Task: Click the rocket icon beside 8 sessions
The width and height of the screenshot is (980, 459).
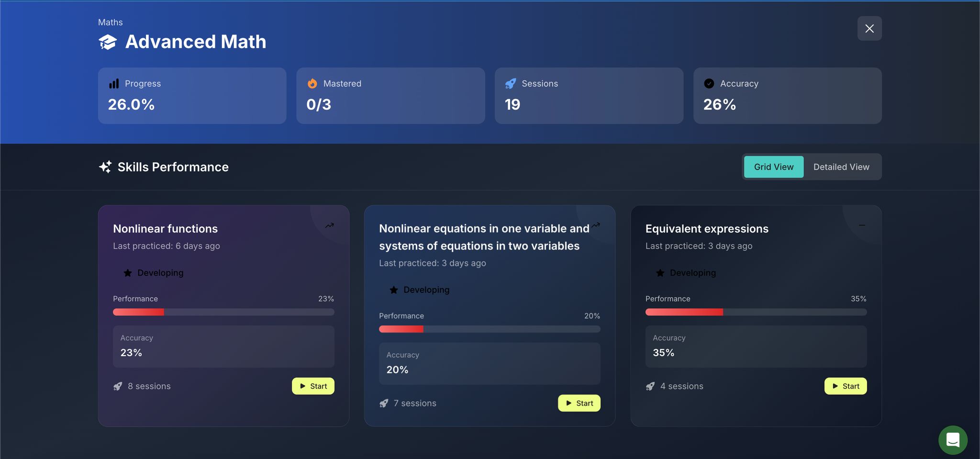Action: (x=118, y=386)
